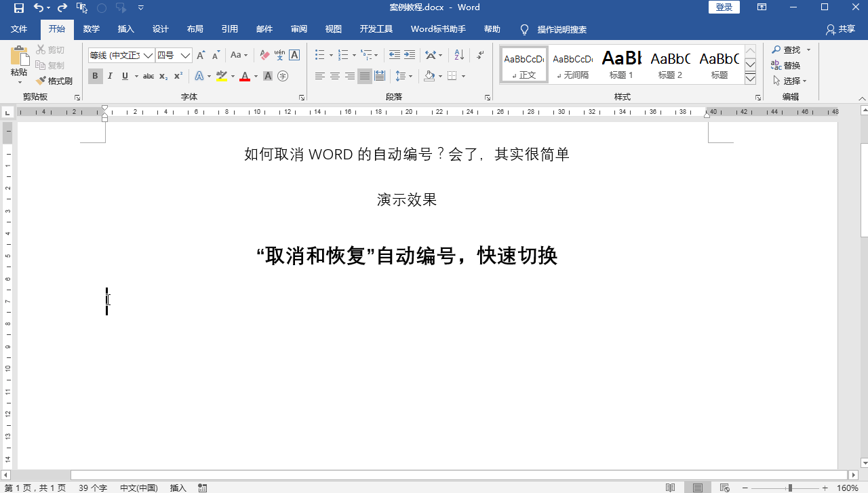Toggle print layout view in status bar

point(697,488)
